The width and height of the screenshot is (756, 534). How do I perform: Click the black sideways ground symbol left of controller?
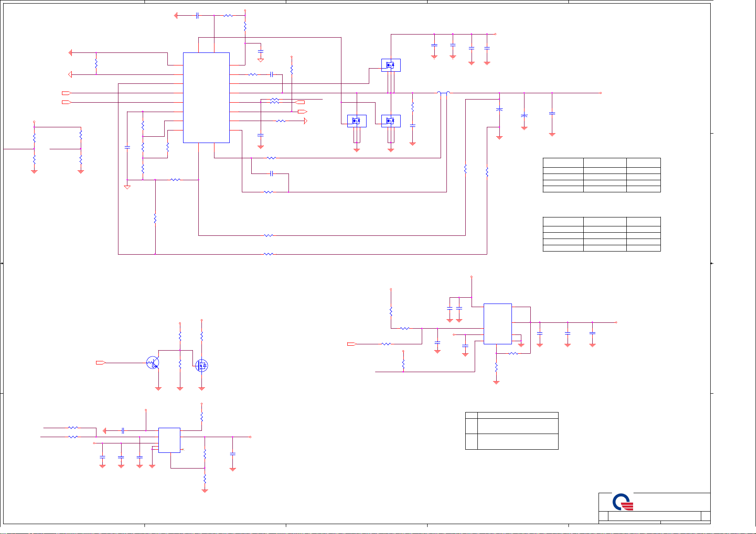[x=70, y=52]
